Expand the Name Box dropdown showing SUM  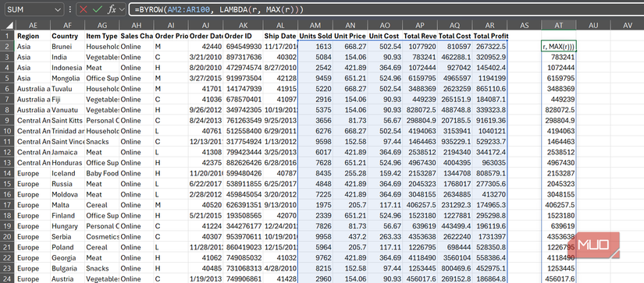[x=57, y=9]
